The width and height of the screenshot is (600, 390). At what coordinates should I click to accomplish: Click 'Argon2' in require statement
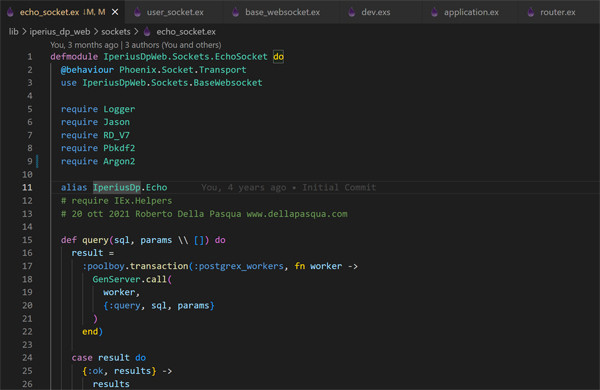[x=119, y=162]
